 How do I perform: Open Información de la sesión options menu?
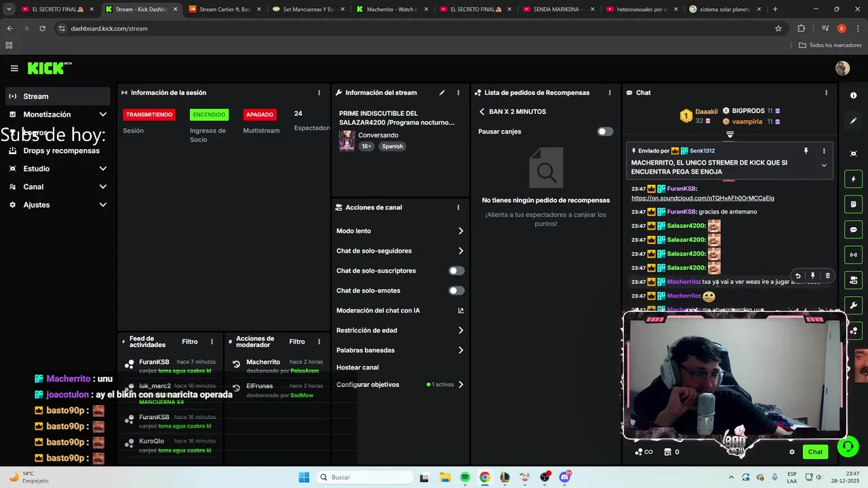tap(319, 93)
